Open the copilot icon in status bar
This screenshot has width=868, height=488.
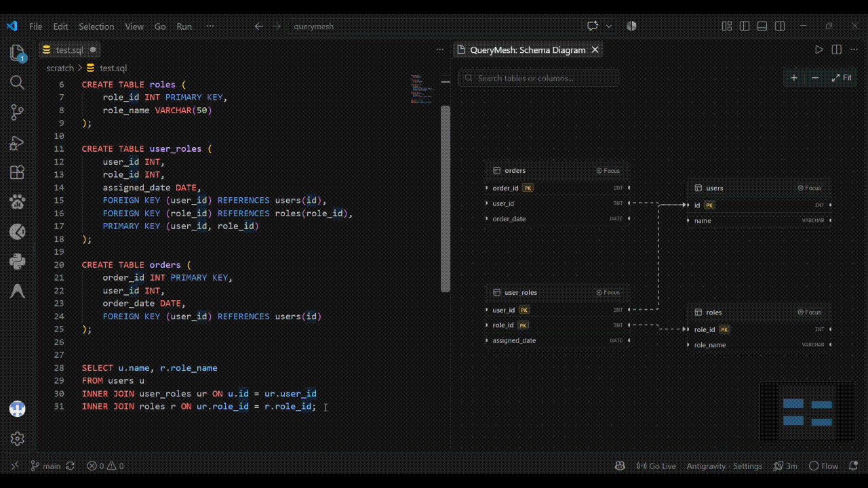coord(620,466)
